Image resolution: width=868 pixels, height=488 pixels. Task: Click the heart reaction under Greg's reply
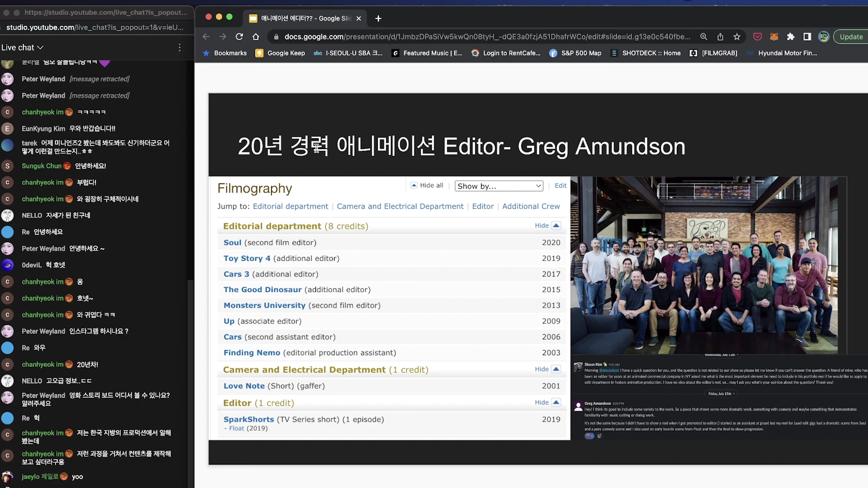point(589,436)
